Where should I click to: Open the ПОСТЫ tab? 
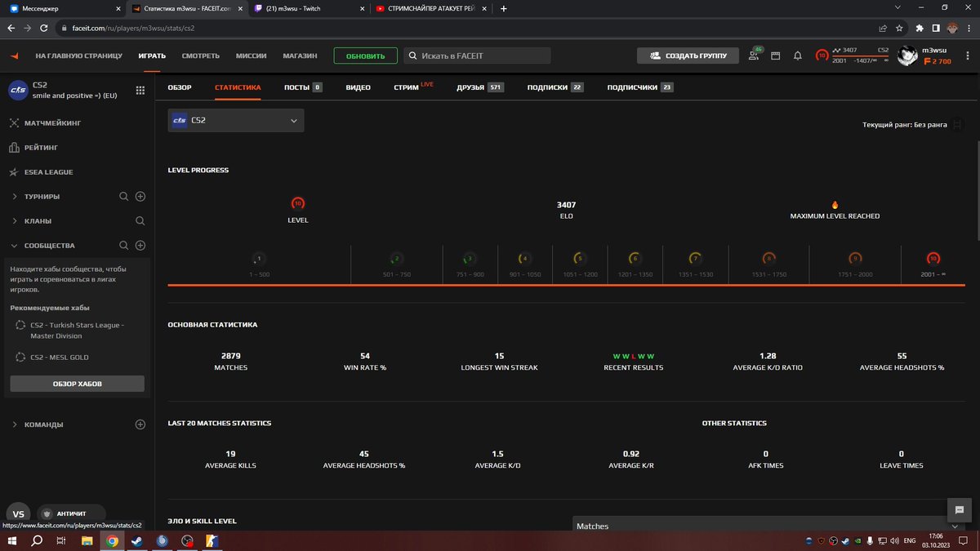(303, 87)
